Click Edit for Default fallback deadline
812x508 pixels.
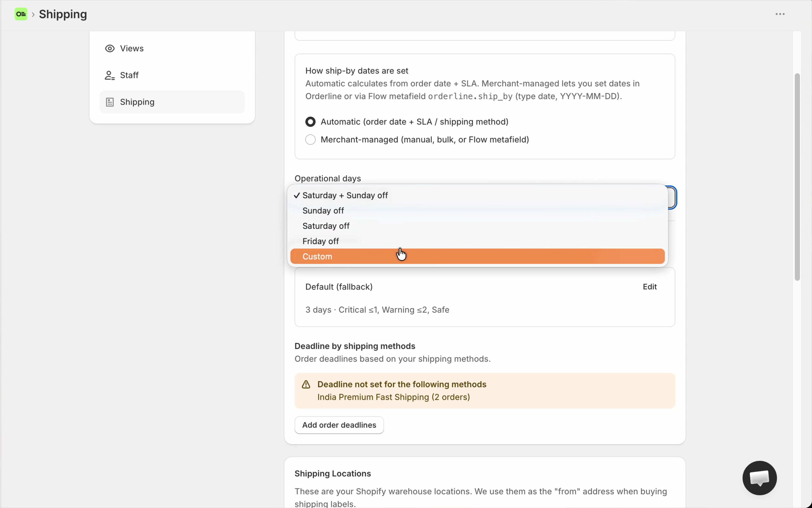coord(650,287)
